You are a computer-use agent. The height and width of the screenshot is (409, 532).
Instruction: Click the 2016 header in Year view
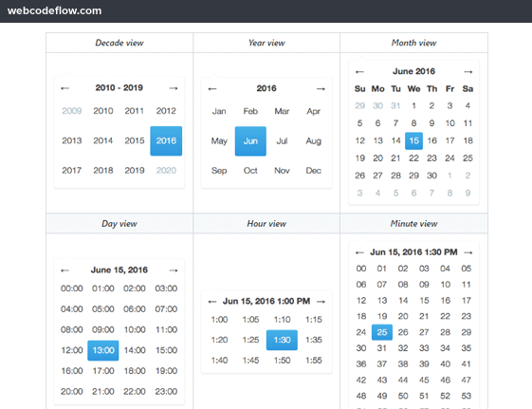266,88
